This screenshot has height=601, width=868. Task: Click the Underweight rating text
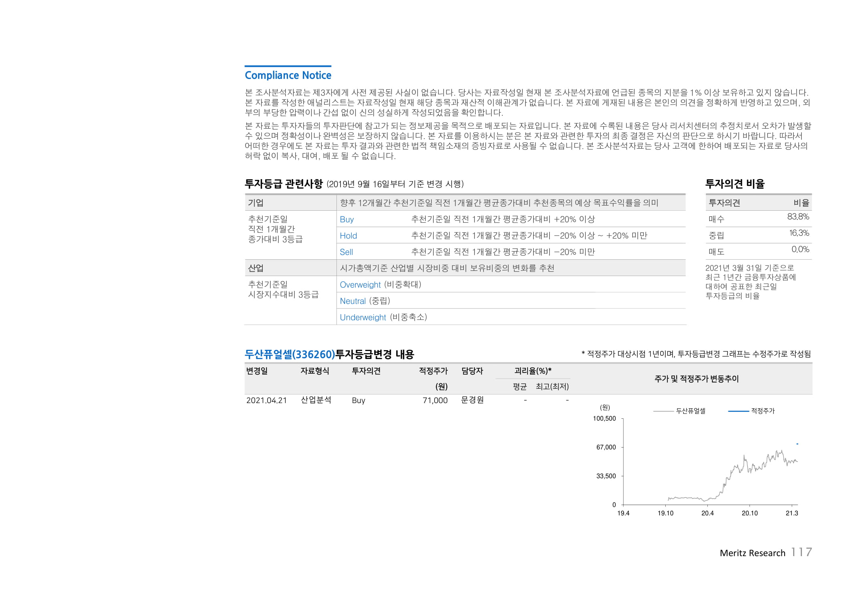click(363, 317)
